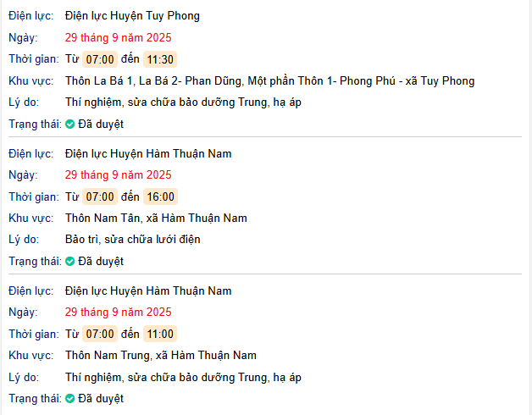The width and height of the screenshot is (532, 415).
Task: Click "Thôn Nam Tân, xã Hàm Thuận Nam" area text
Action: pos(156,219)
